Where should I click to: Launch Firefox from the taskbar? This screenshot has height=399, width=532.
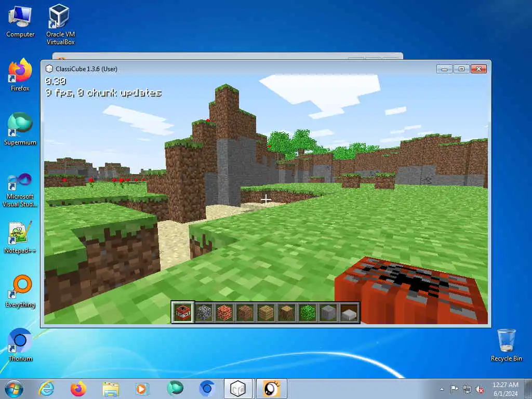(78, 389)
